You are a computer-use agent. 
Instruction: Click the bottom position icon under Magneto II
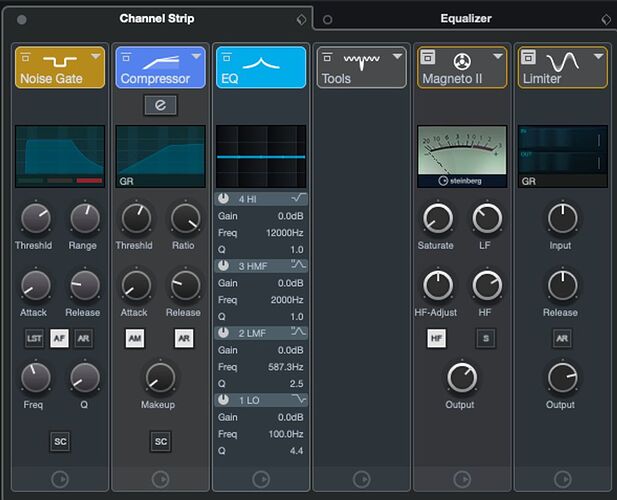pos(462,479)
